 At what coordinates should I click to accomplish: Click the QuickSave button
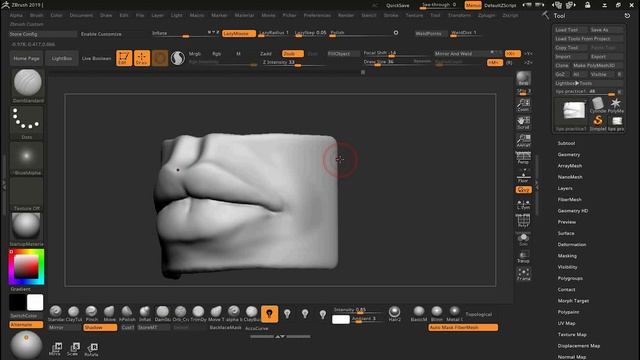(398, 5)
